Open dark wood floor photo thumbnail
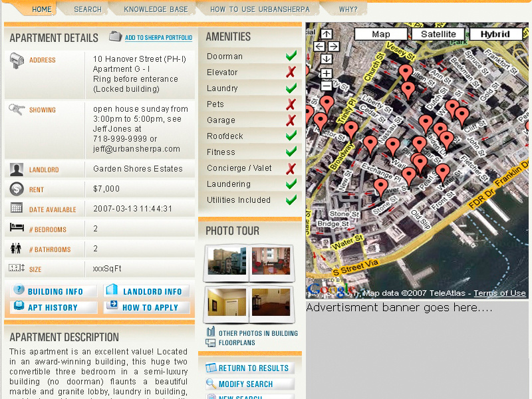This screenshot has height=399, width=532. (271, 302)
